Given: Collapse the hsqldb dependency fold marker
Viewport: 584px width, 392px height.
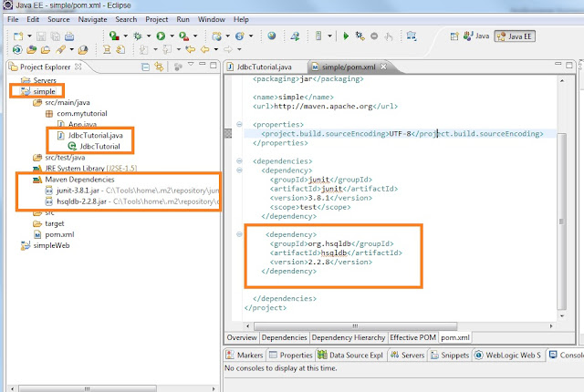Looking at the screenshot, I should pyautogui.click(x=239, y=234).
